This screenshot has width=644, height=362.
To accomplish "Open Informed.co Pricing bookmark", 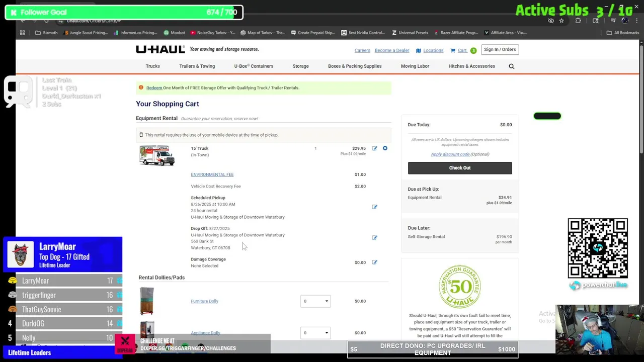I will (x=135, y=33).
